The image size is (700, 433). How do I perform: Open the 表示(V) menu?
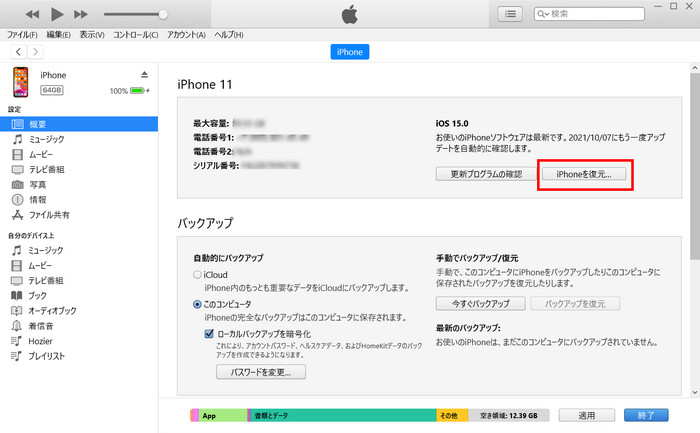tap(92, 35)
